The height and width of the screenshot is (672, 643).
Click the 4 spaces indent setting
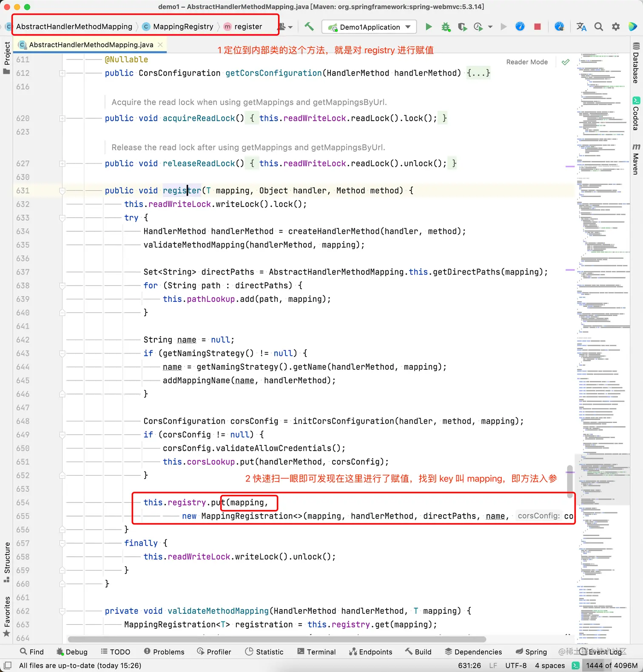[x=550, y=666]
